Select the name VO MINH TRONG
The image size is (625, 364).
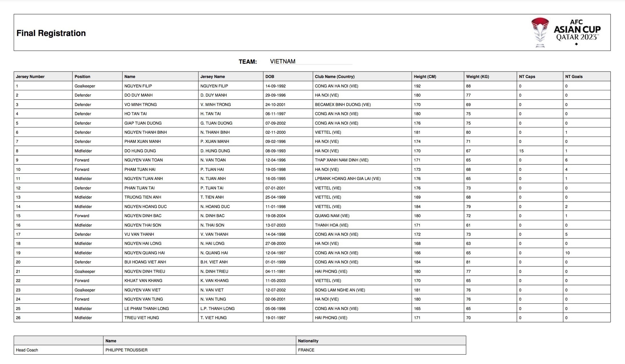(x=141, y=104)
